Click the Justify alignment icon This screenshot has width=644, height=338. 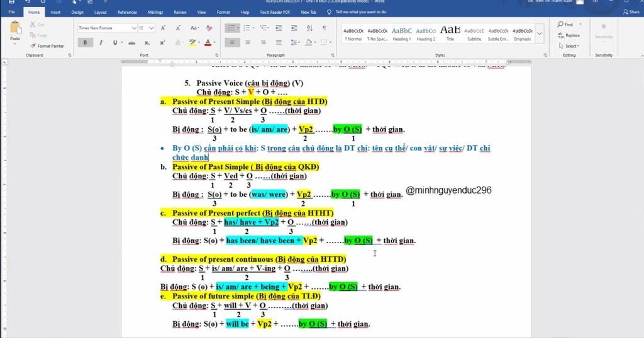[x=279, y=42]
